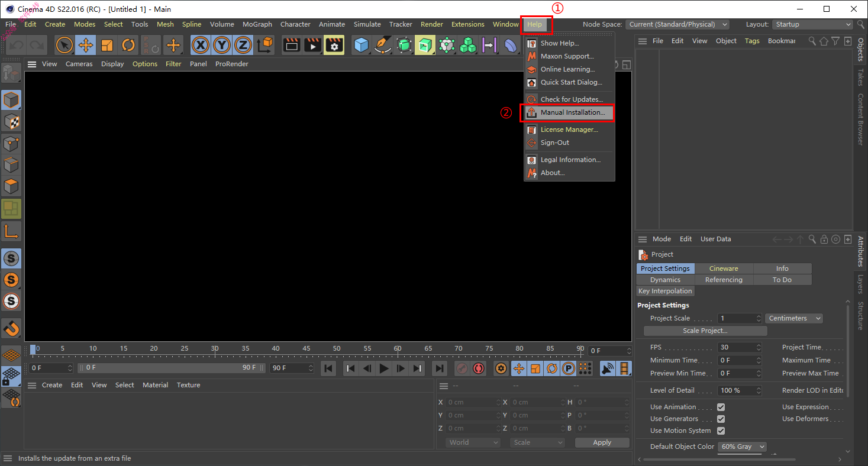
Task: Click the timeline preview range slider bar
Action: click(172, 368)
